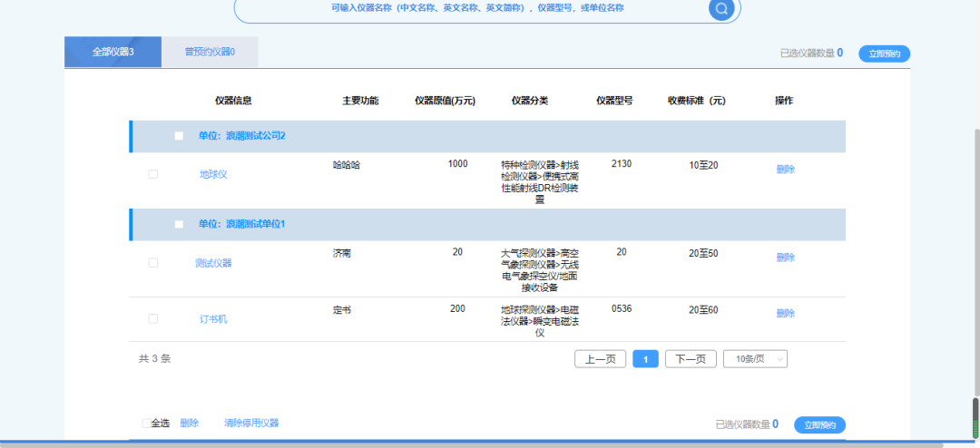
Task: Click bottom 立即预约 button
Action: pos(819,424)
